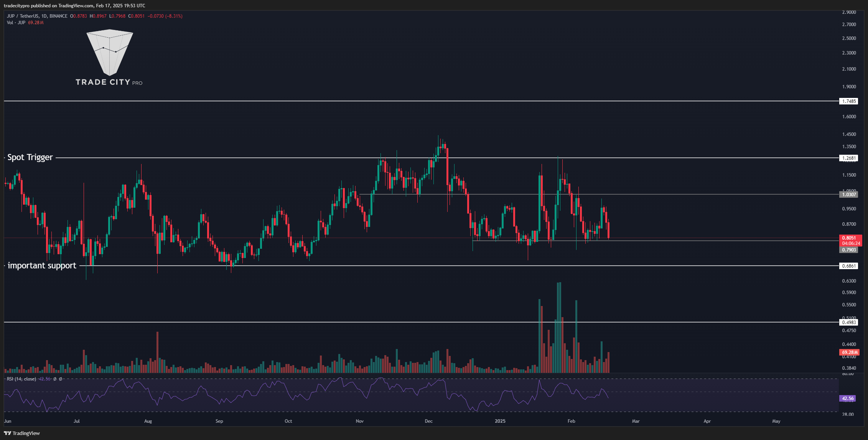Click the change value −0.0730 (−8.31%)
Viewport: 868px width, 440px height.
coord(165,16)
